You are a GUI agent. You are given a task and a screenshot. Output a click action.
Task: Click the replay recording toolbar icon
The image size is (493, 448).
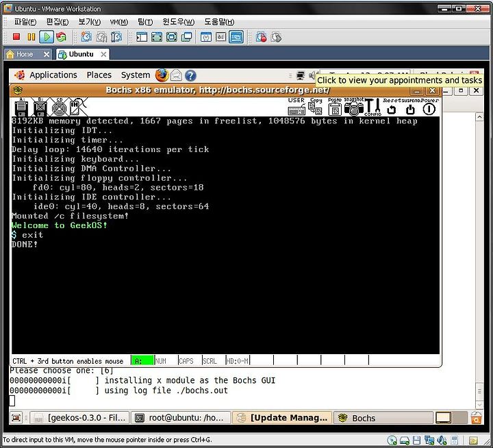click(276, 37)
